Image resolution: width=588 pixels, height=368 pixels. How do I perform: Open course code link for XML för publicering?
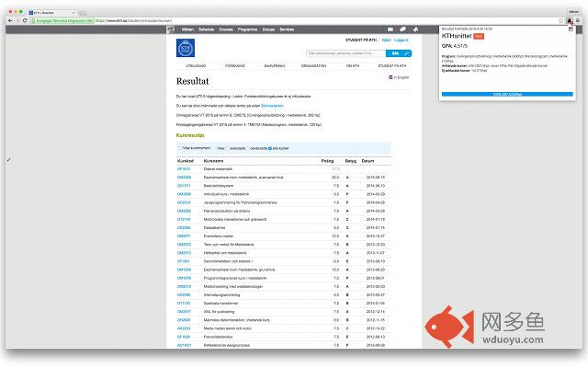[x=184, y=311]
